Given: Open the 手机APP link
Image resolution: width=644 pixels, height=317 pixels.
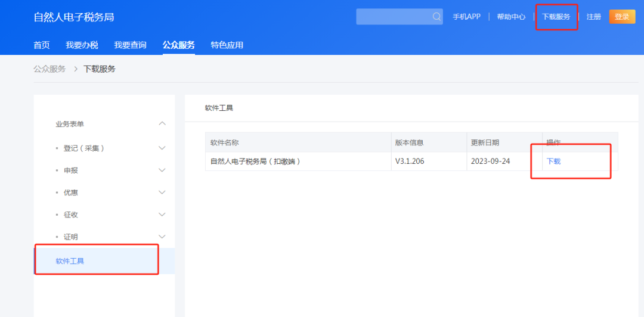Looking at the screenshot, I should click(466, 17).
